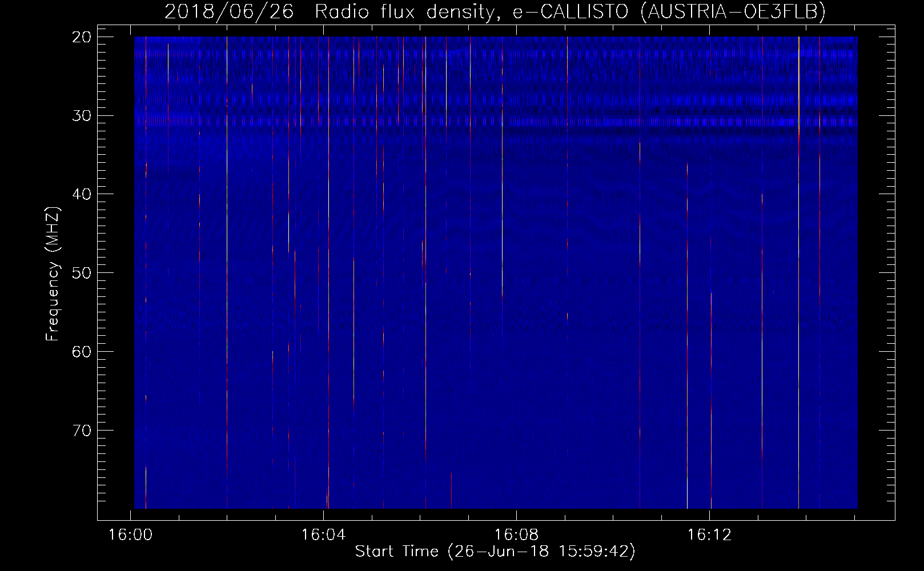Click the 16:08 time tick label
Viewport: 924px width, 571px height.
point(516,535)
